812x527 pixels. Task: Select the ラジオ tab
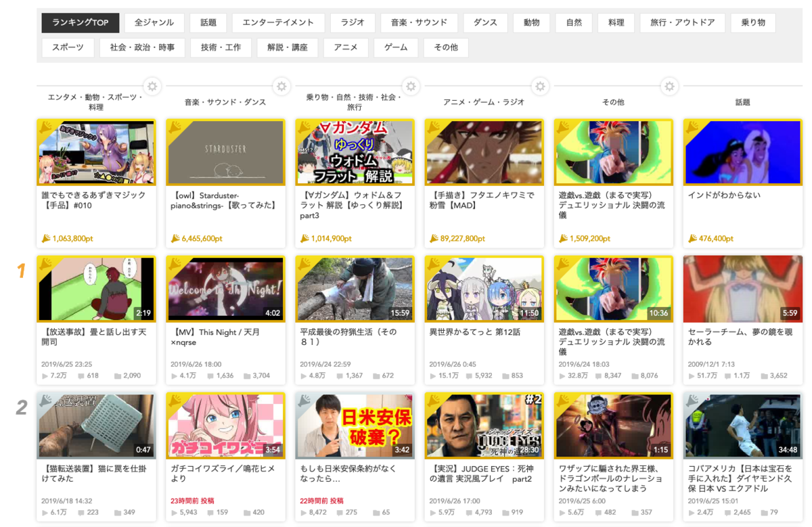click(353, 22)
